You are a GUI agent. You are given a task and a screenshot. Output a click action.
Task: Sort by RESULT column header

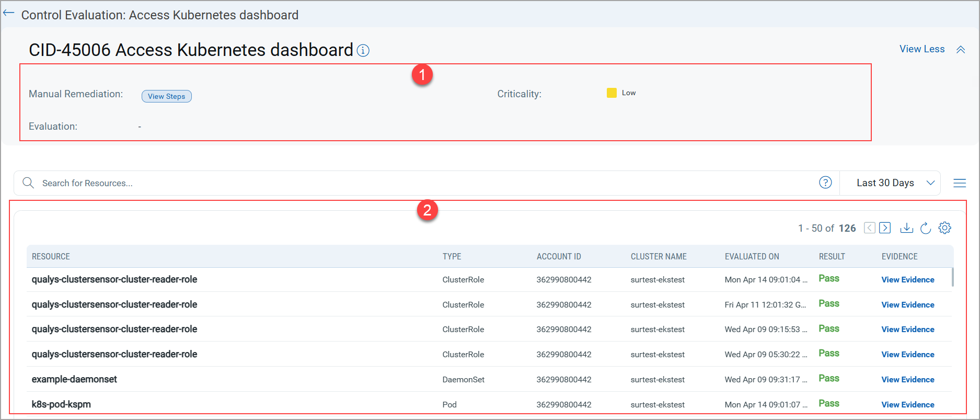tap(832, 256)
